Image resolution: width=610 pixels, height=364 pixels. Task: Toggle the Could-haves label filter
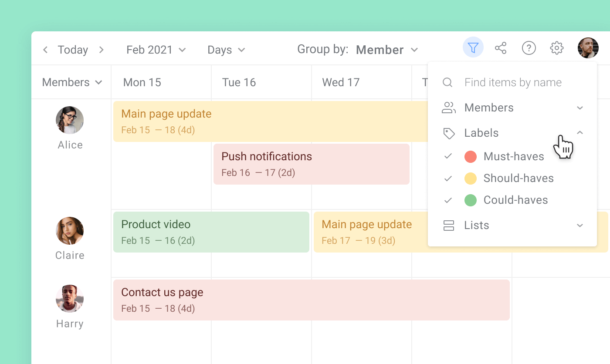[448, 200]
